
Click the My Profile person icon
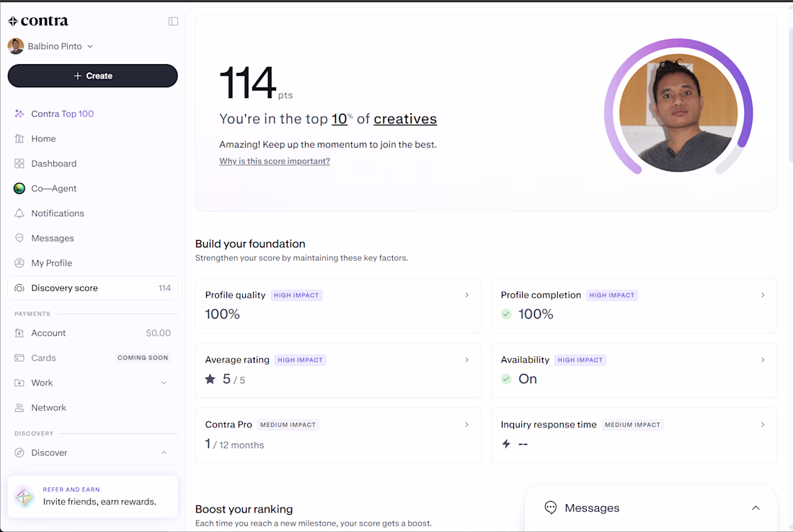pos(19,263)
